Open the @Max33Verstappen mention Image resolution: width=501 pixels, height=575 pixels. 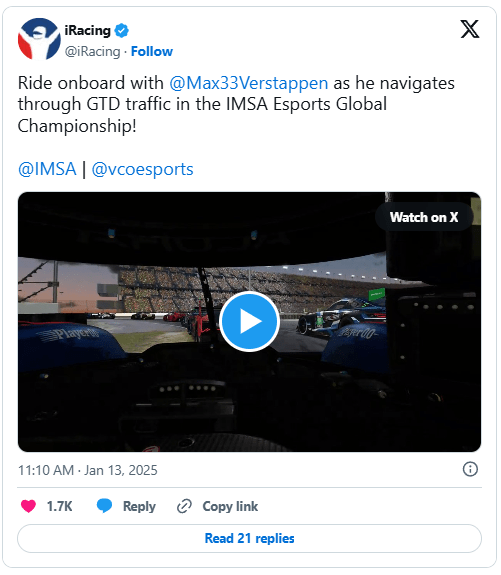249,83
